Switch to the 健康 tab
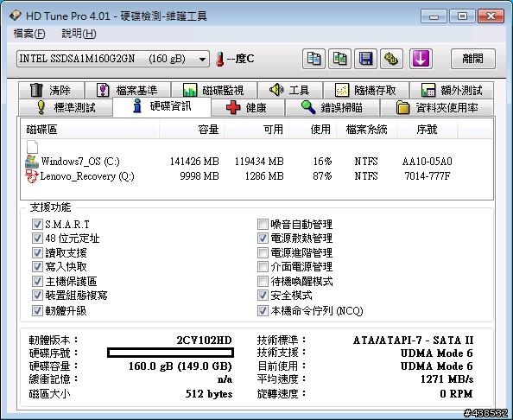This screenshot has height=420, width=513. coord(248,107)
